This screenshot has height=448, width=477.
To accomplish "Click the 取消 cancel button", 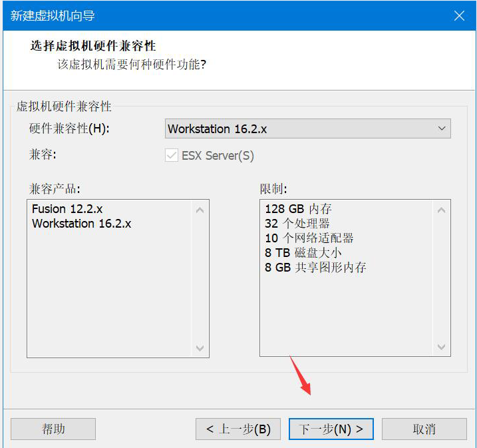I will click(424, 429).
